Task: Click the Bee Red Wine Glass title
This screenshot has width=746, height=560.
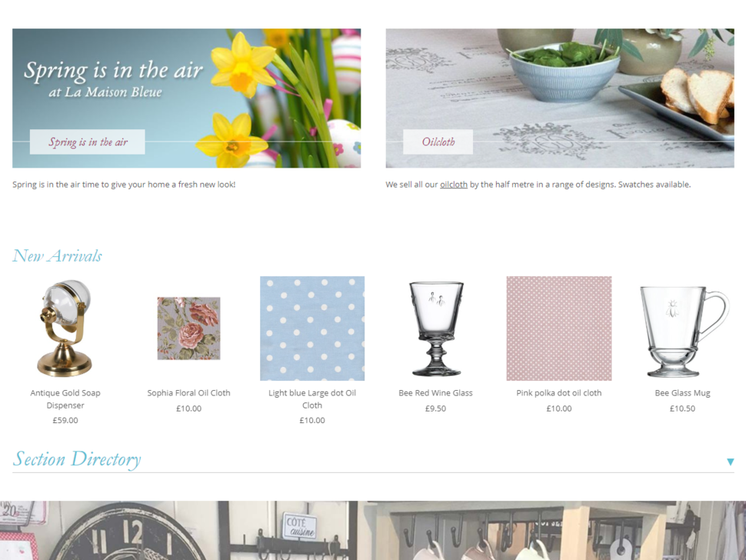Action: 436,393
